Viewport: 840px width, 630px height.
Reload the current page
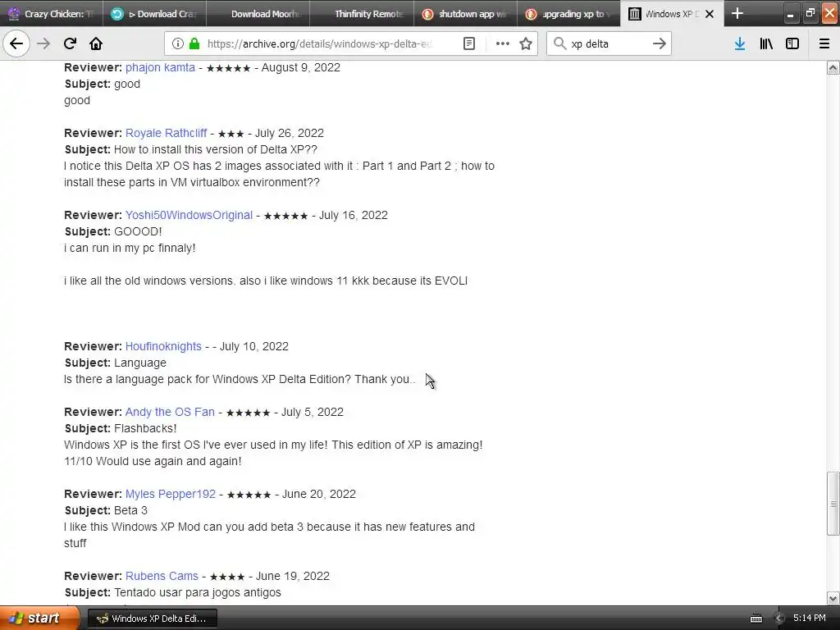(70, 43)
